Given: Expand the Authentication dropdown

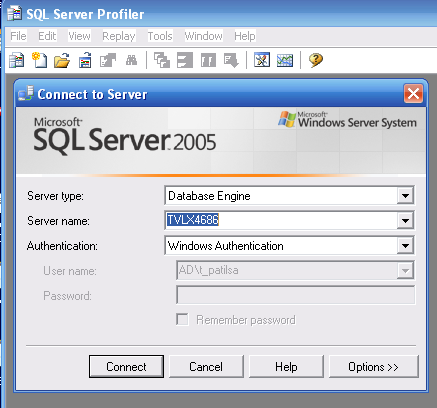Looking at the screenshot, I should 405,246.
